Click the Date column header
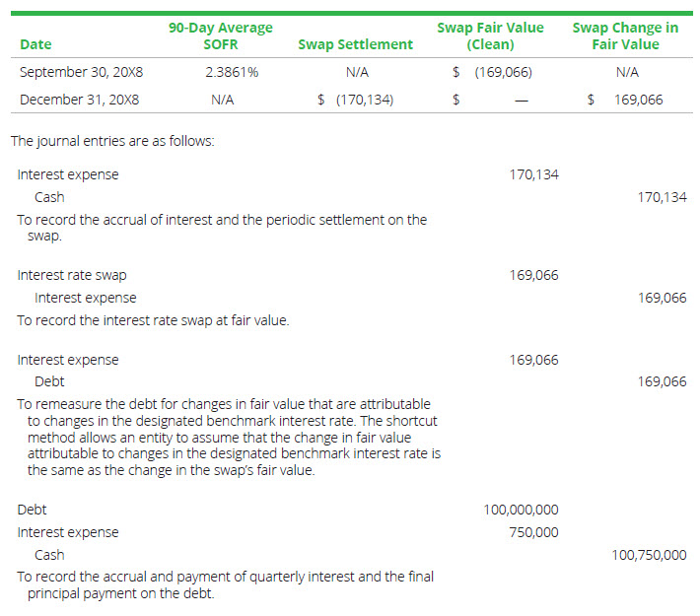700x616 pixels. pyautogui.click(x=35, y=44)
